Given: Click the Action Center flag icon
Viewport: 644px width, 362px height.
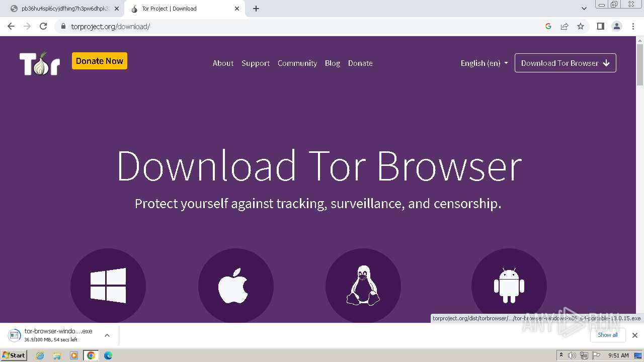Looking at the screenshot, I should click(x=596, y=355).
